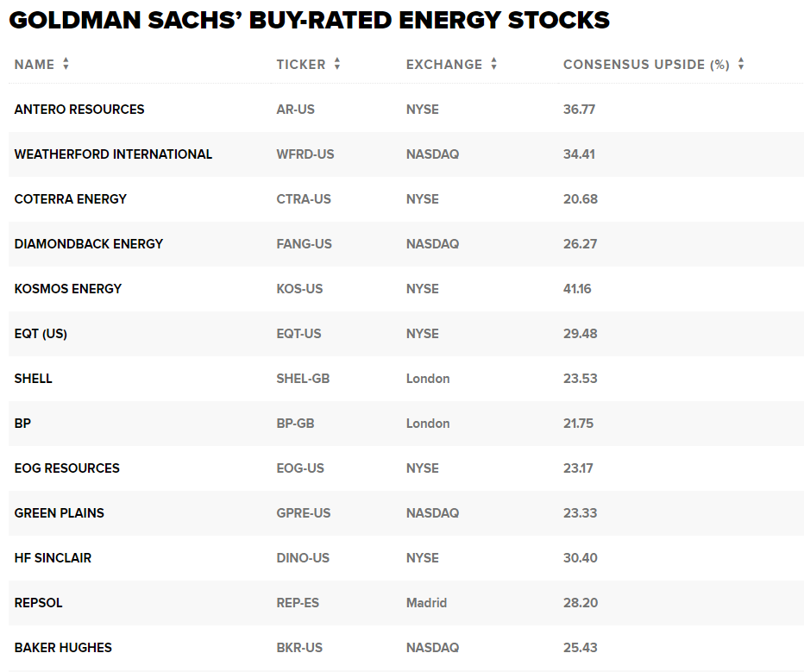The width and height of the screenshot is (804, 672).
Task: Select EOG Resources upside value 23.17
Action: pos(578,468)
